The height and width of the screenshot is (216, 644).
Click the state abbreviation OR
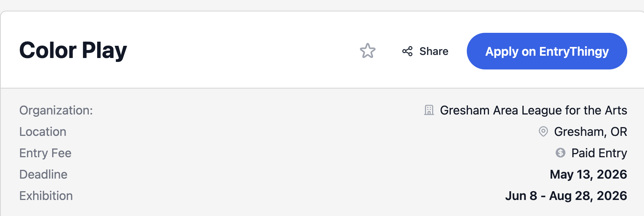619,132
